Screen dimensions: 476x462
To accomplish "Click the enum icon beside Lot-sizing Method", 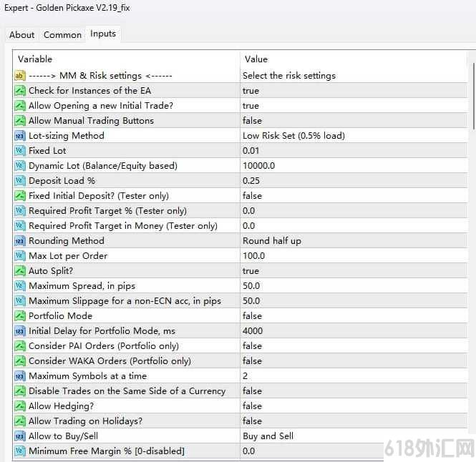I will click(20, 136).
